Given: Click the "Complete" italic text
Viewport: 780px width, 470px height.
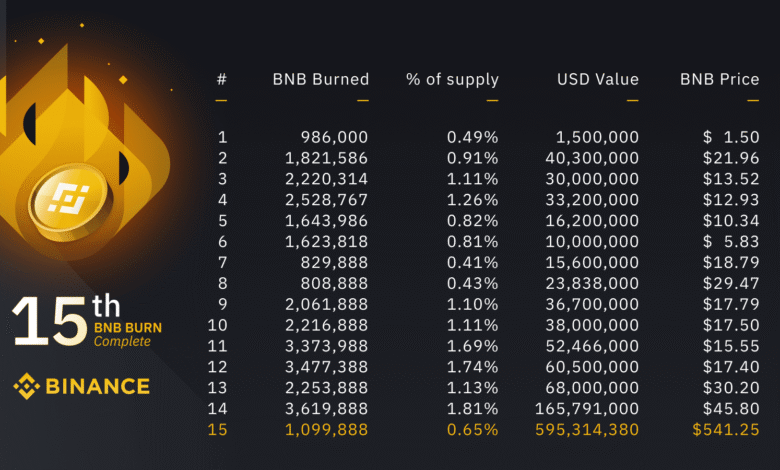Looking at the screenshot, I should [x=122, y=342].
